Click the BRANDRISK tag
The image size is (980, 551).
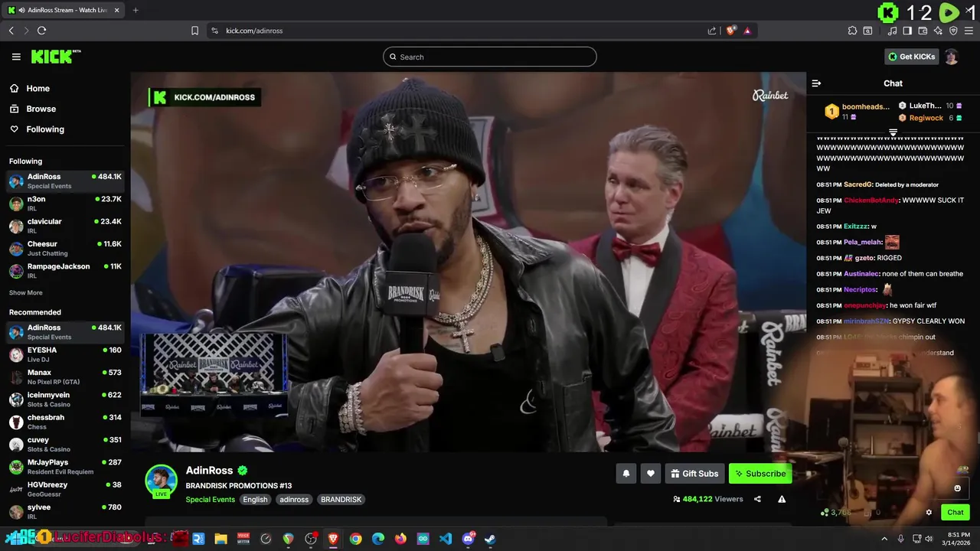click(x=341, y=500)
